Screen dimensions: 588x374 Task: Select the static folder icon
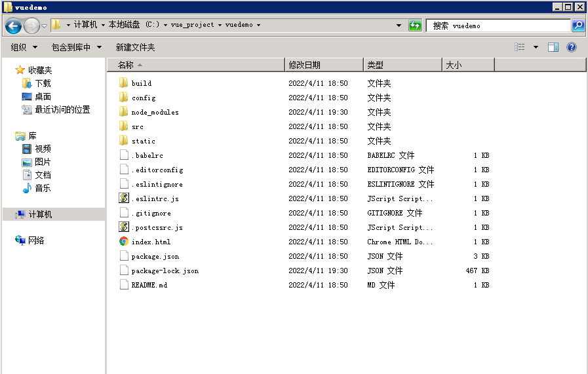[123, 141]
